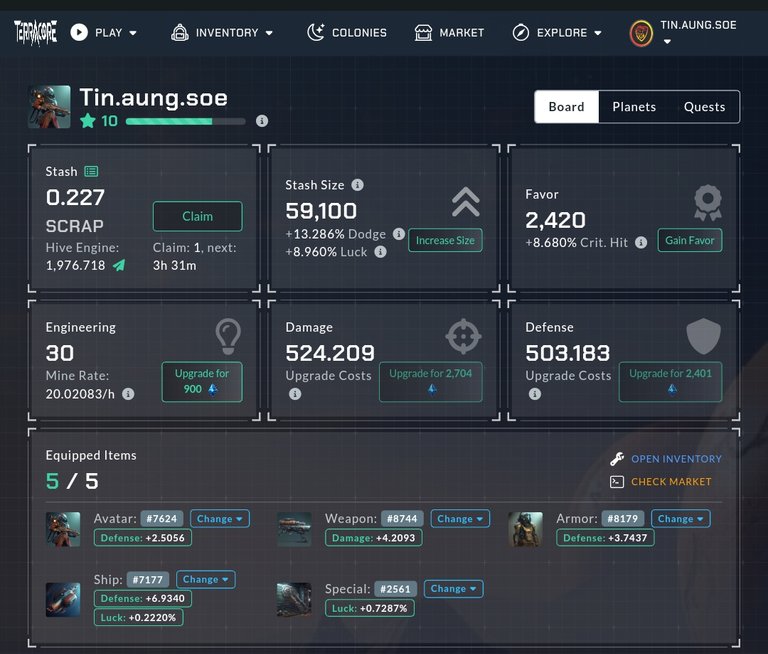Click the Avatar #7624 tag

162,519
